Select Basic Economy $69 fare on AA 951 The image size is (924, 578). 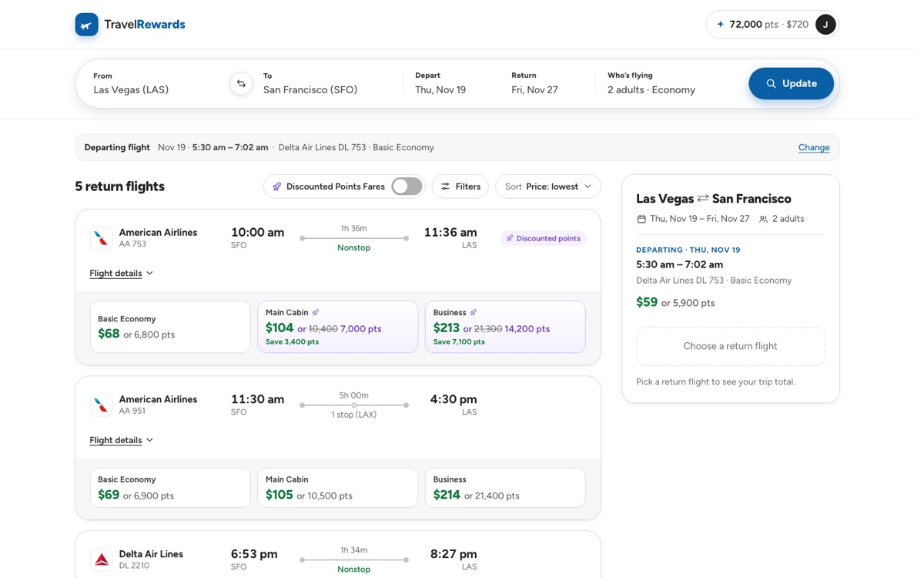click(170, 488)
